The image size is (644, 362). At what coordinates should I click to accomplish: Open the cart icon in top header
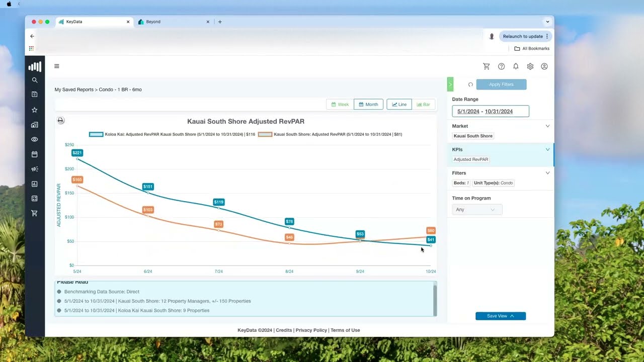(x=487, y=66)
